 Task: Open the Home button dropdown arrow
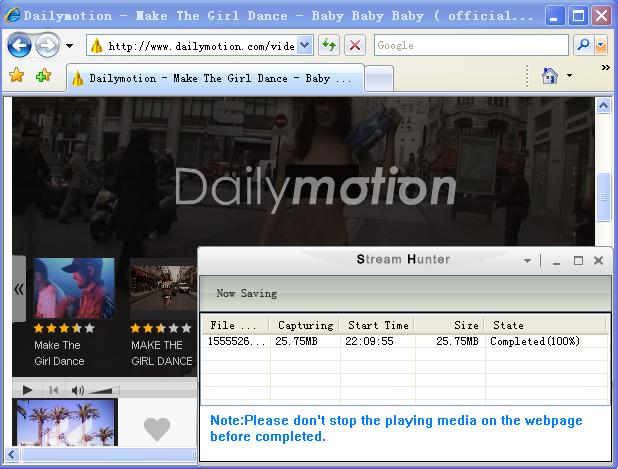[569, 75]
